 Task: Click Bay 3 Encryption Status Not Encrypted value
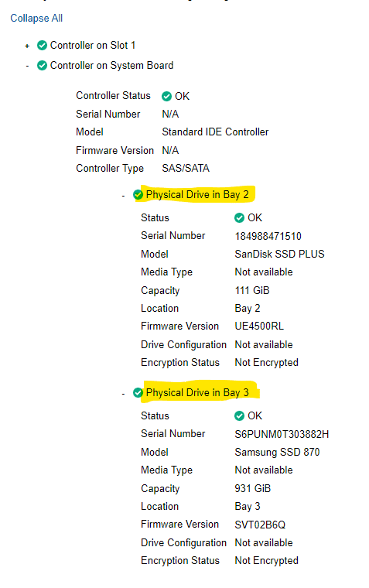pyautogui.click(x=267, y=561)
